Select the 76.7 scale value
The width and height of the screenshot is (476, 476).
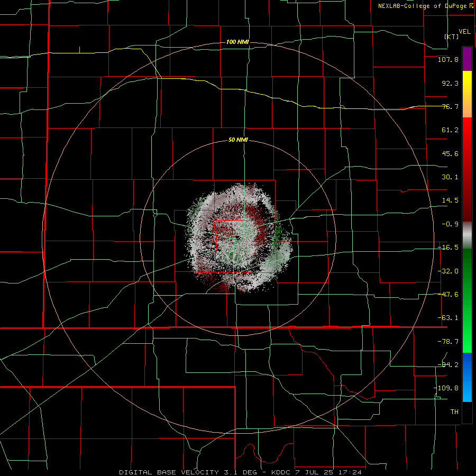click(450, 106)
